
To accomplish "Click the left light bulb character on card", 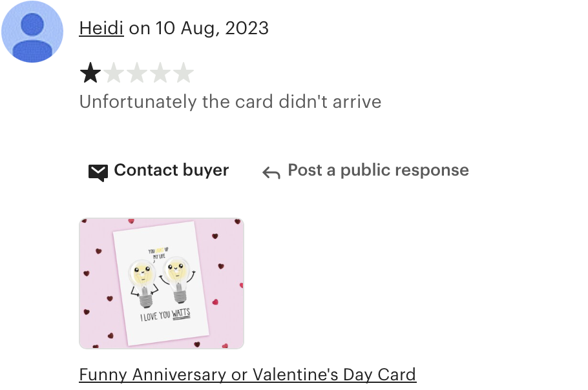I will pyautogui.click(x=143, y=283).
